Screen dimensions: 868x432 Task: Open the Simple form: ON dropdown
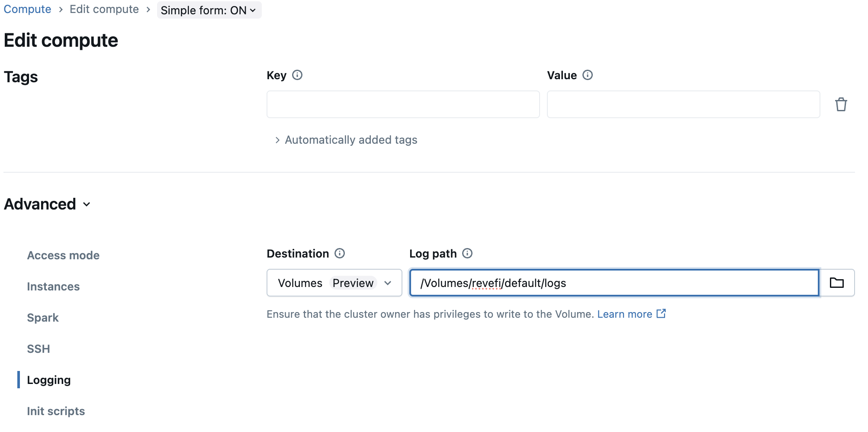click(x=209, y=10)
